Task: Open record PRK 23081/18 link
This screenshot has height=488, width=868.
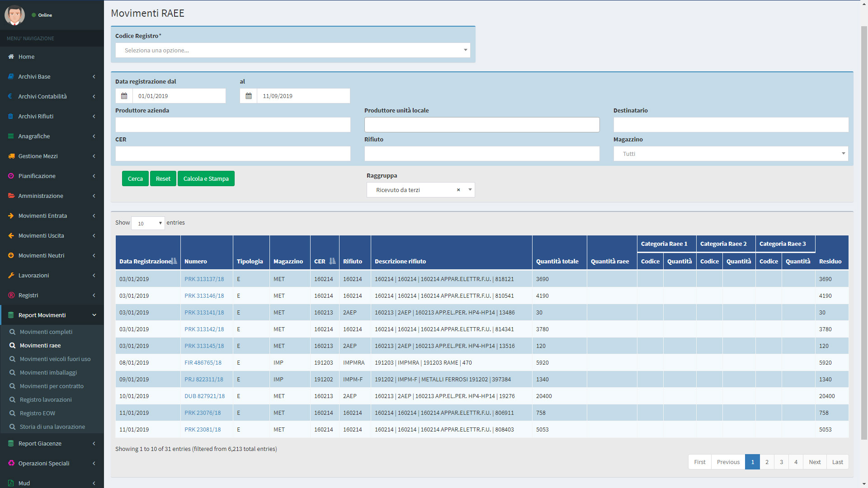Action: pyautogui.click(x=203, y=429)
